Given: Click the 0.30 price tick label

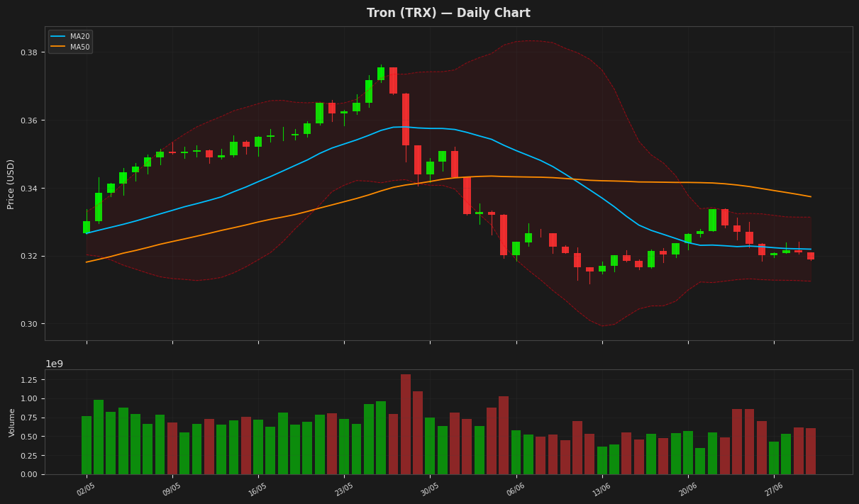Looking at the screenshot, I should [30, 324].
